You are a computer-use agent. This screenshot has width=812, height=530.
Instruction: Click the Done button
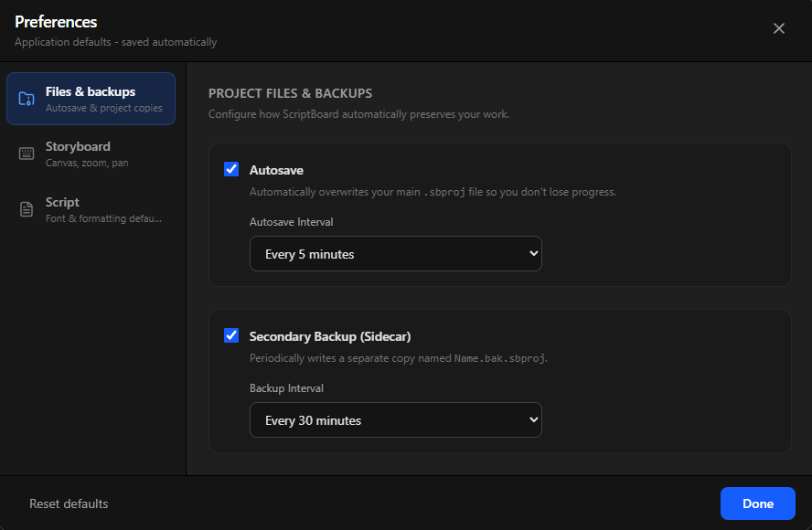tap(758, 503)
